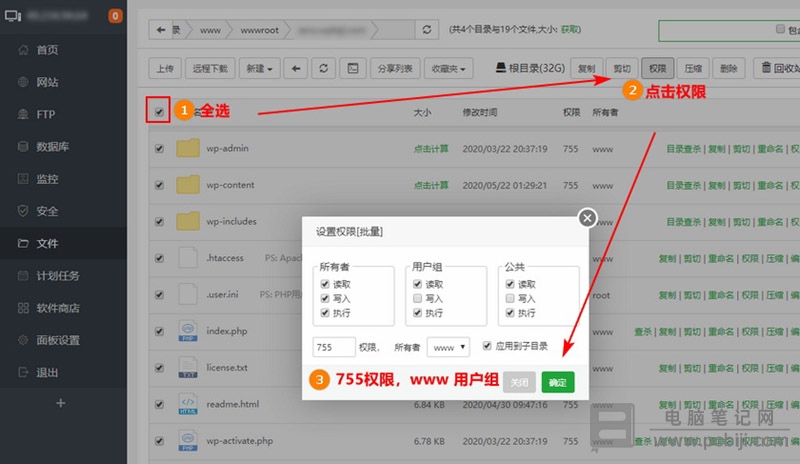Open the wp-admin folder icon
The height and width of the screenshot is (464, 800).
pyautogui.click(x=188, y=148)
